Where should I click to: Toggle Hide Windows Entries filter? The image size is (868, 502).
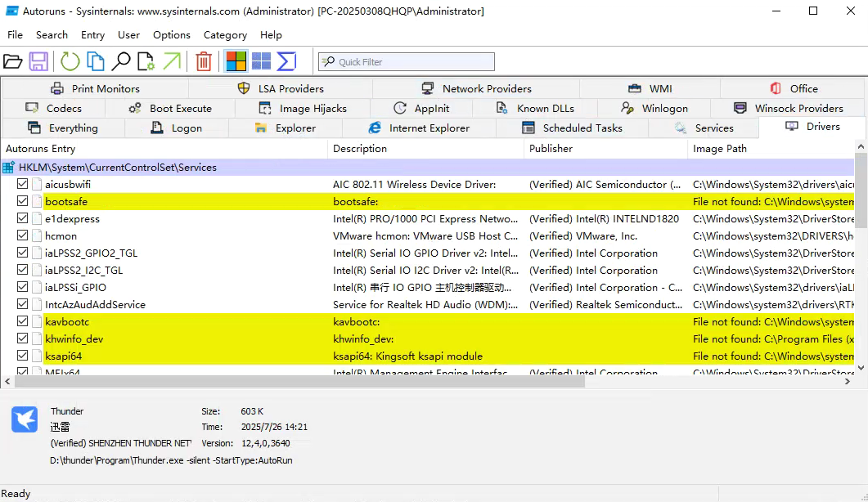(259, 61)
